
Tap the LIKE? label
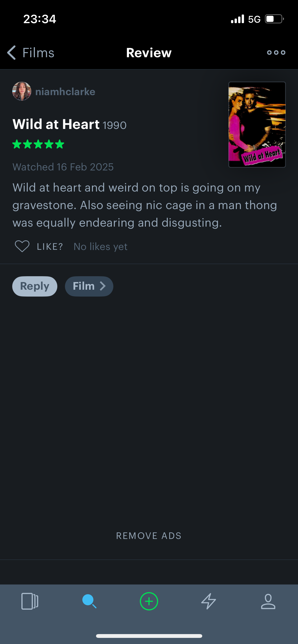(50, 246)
